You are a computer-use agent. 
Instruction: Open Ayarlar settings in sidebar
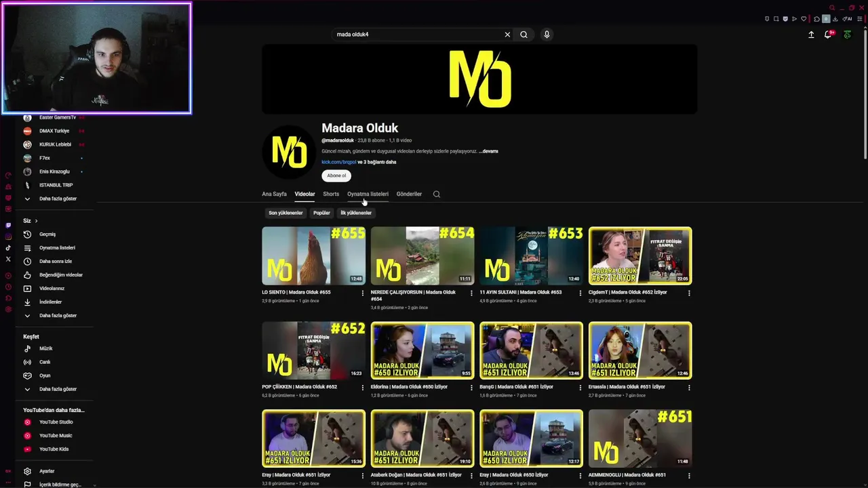46,471
